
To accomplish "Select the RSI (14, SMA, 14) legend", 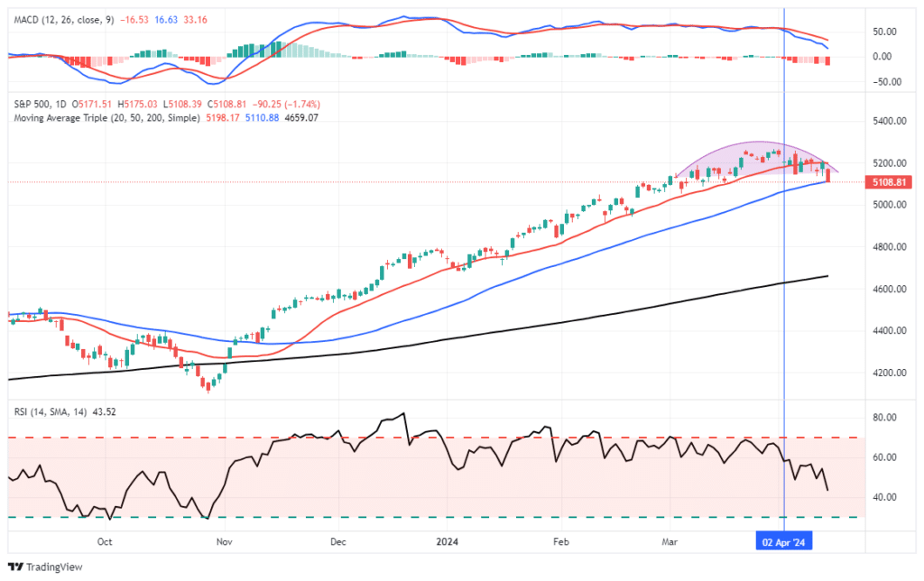I will 51,412.
